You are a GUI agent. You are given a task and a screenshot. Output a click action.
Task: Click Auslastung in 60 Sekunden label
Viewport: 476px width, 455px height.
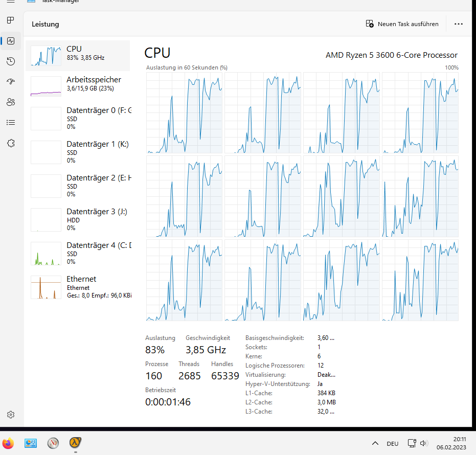click(187, 67)
